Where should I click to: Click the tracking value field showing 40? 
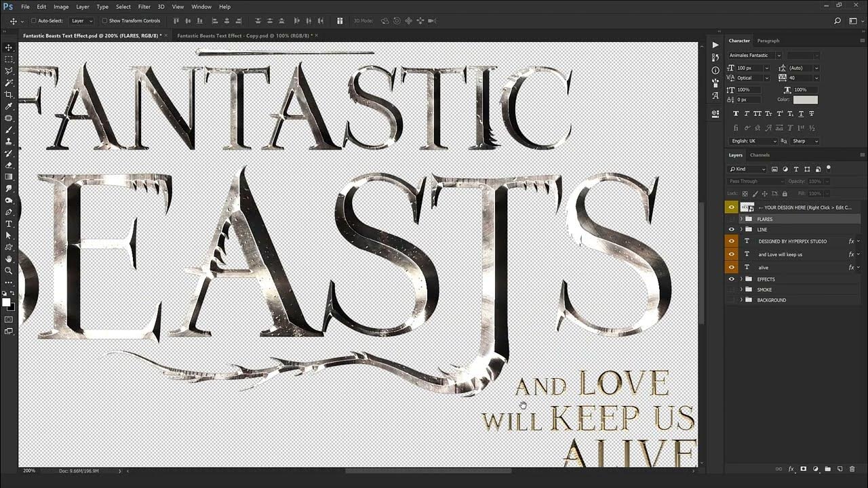tap(800, 78)
